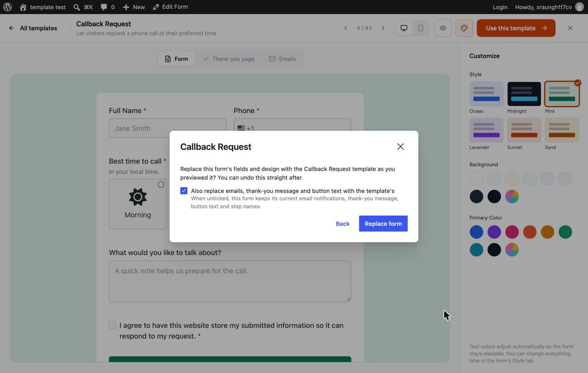588x373 pixels.
Task: Open custom primary color picker
Action: [x=512, y=250]
